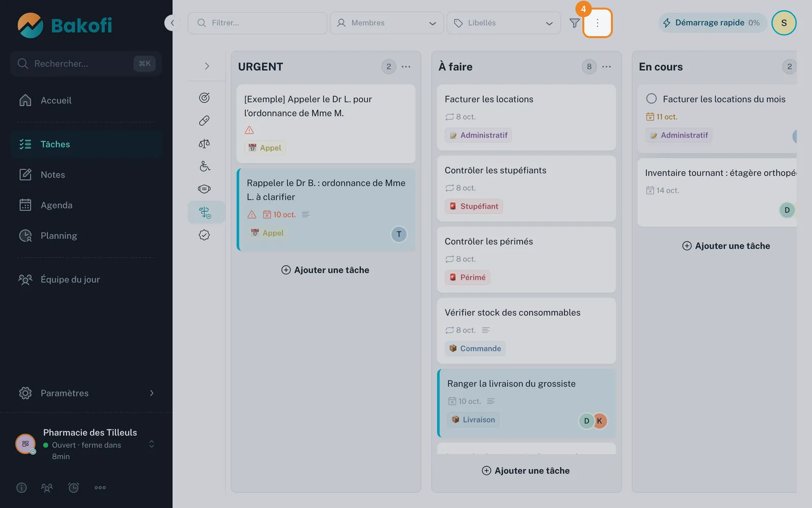This screenshot has height=508, width=812.
Task: Click the wheelchair icon in the board sidebar
Action: [x=204, y=166]
